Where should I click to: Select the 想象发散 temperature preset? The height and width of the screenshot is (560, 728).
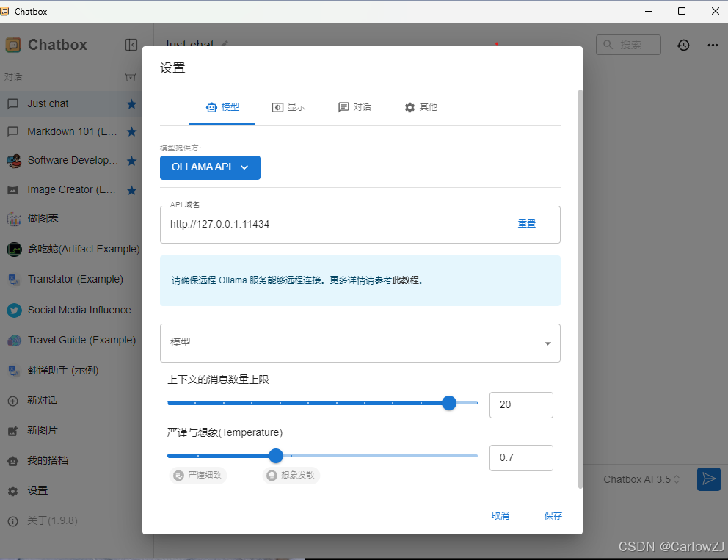pyautogui.click(x=291, y=476)
